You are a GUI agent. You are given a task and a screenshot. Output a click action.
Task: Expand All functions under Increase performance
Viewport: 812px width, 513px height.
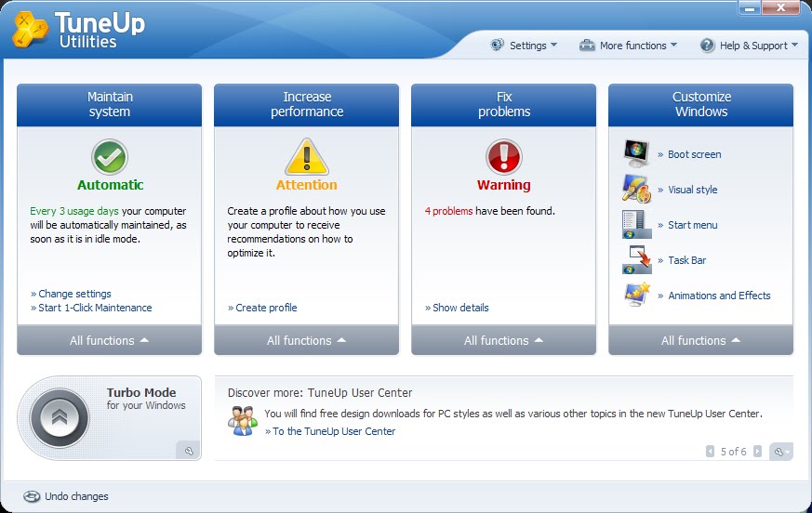click(x=307, y=340)
